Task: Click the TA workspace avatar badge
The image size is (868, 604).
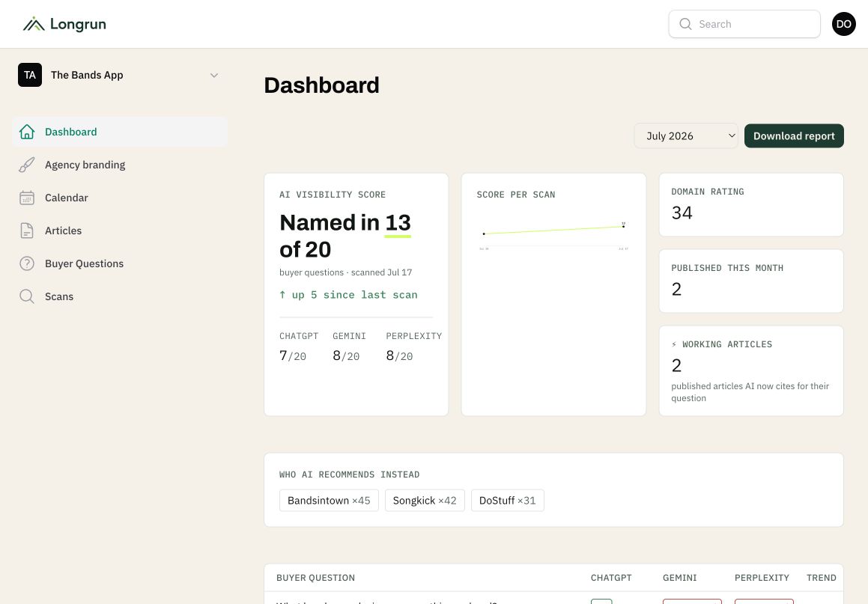Action: point(30,75)
